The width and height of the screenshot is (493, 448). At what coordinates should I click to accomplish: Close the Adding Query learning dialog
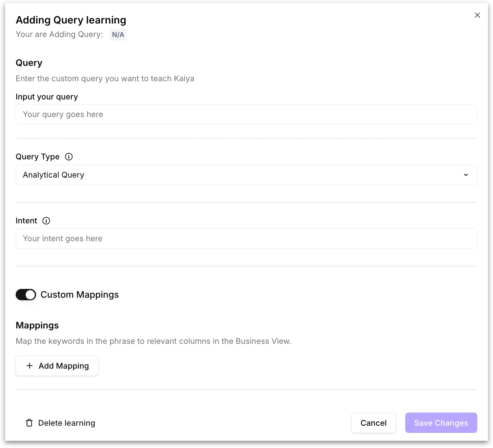(x=477, y=15)
